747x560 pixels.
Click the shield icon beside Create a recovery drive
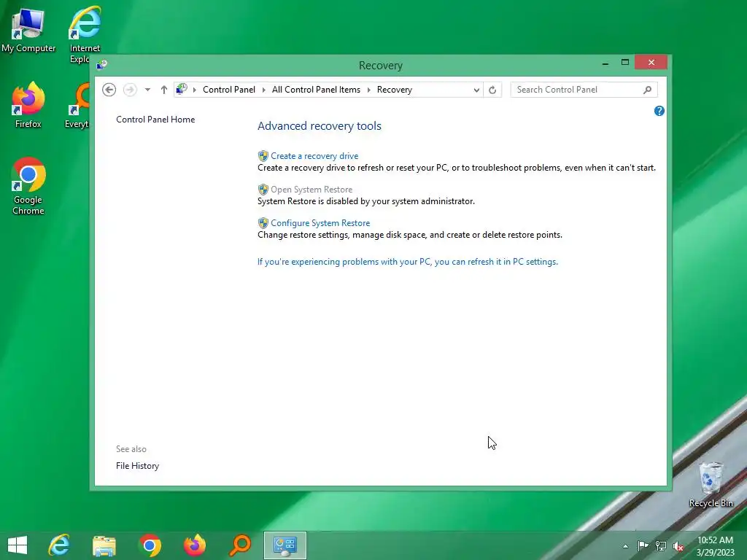coord(263,156)
